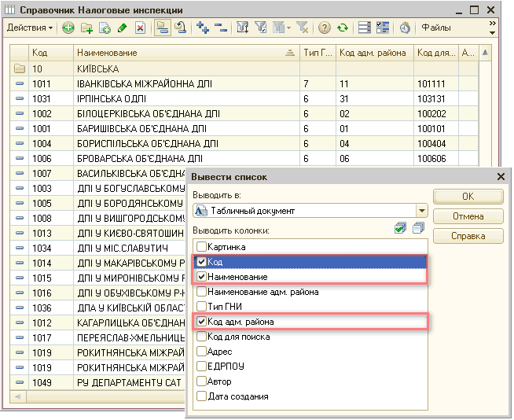Click the Uncheck all columns icon
The height and width of the screenshot is (420, 514).
tap(419, 228)
